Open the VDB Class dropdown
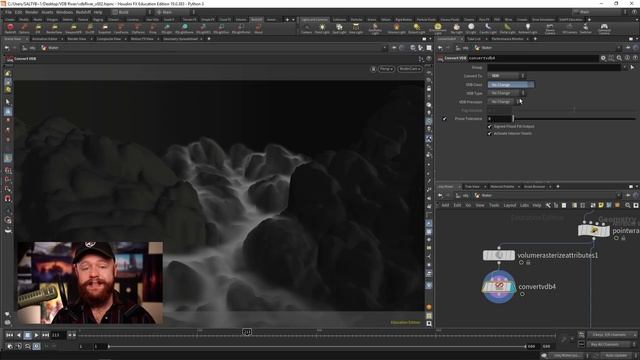 tap(511, 84)
